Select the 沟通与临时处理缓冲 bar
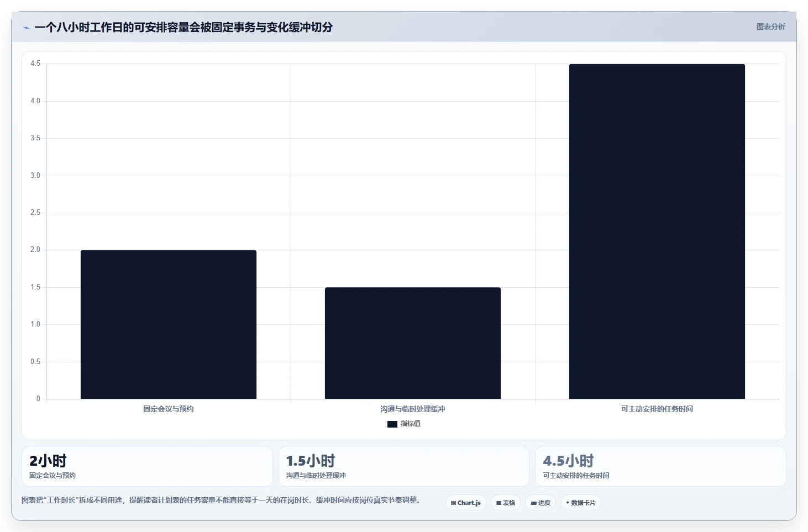This screenshot has width=808, height=532. (x=413, y=343)
